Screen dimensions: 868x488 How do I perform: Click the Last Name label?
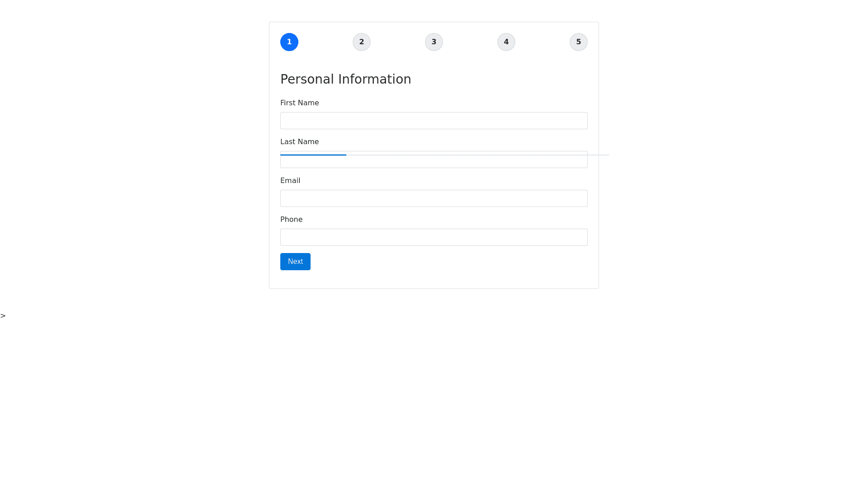(x=300, y=142)
